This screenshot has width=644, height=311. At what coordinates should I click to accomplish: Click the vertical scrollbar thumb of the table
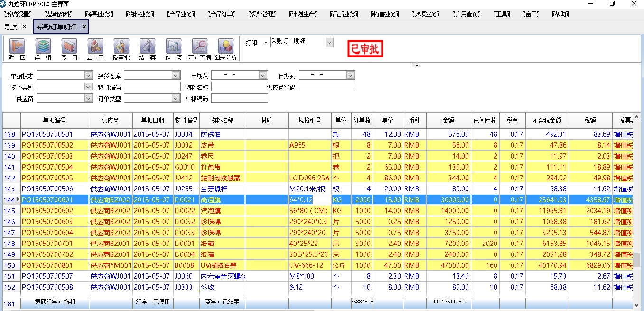(x=638, y=260)
